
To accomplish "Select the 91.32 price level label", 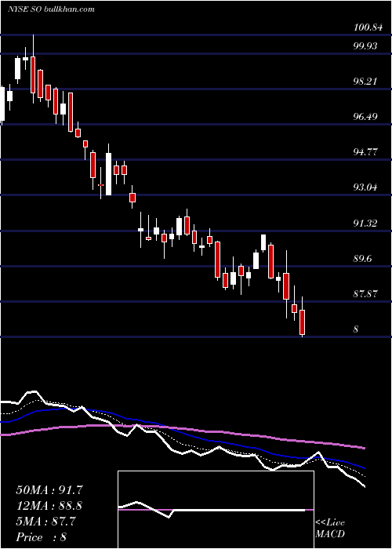I will click(365, 223).
